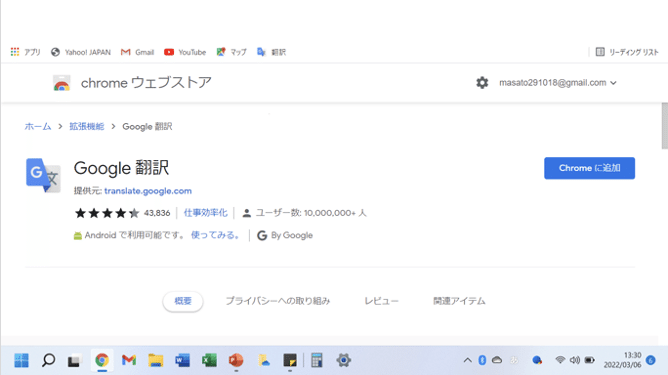Screen dimensions: 668x375
Task: Go to ホーム breadcrumb
Action: [x=38, y=127]
